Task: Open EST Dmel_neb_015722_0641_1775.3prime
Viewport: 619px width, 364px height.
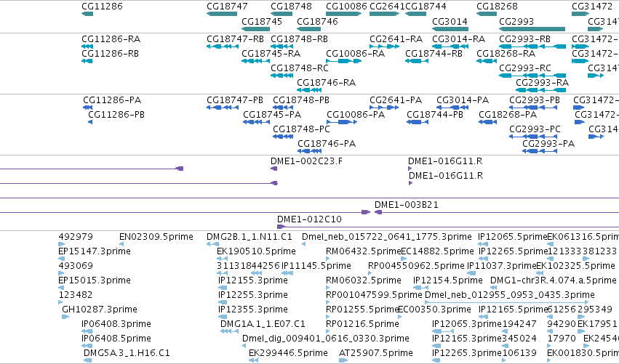Action: pyautogui.click(x=386, y=237)
